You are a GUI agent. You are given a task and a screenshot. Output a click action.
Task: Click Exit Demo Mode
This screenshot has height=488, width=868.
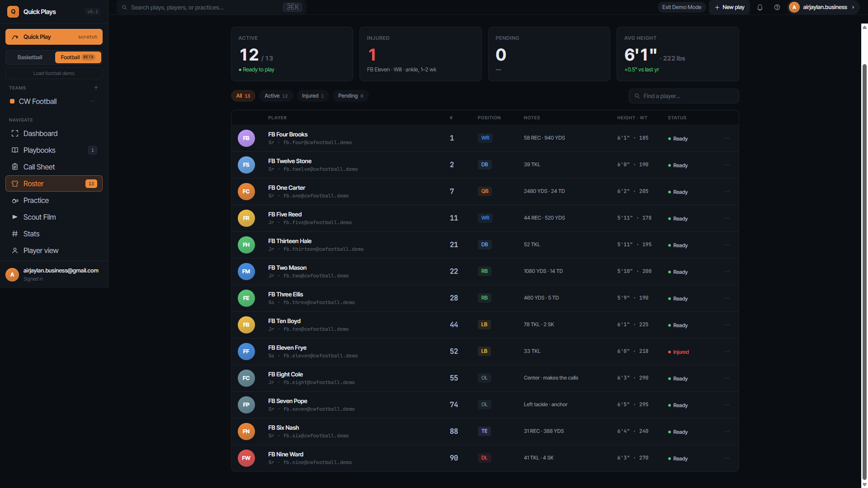click(682, 7)
